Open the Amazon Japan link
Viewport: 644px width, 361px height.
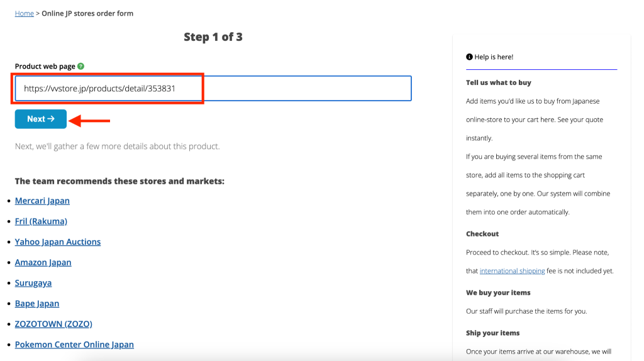(x=43, y=262)
